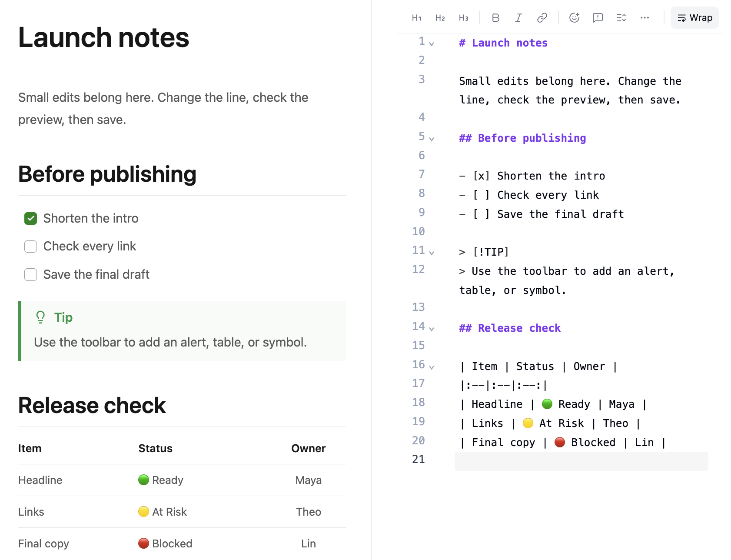The height and width of the screenshot is (560, 731).
Task: Apply Heading 1 from the toolbar
Action: (416, 18)
